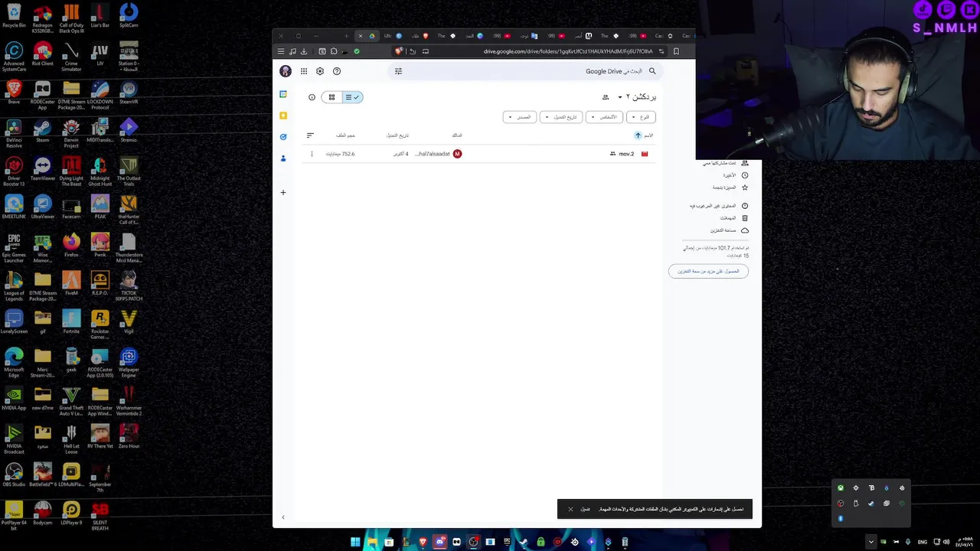Open File Explorer from taskbar

point(372,542)
